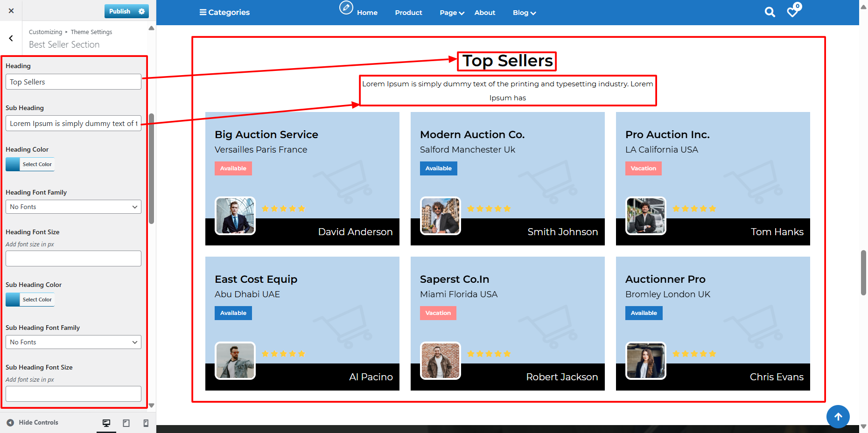Open the wishlist heart icon
This screenshot has width=868, height=433.
[x=792, y=12]
